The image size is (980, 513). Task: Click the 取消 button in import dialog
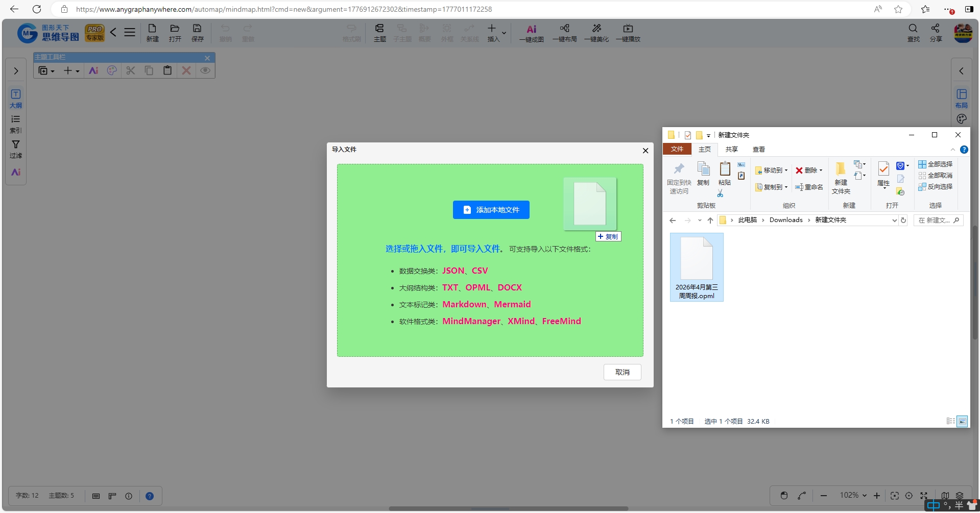[622, 372]
